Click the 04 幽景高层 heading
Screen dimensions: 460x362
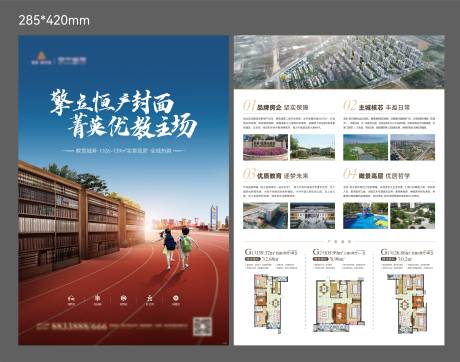[x=377, y=174]
